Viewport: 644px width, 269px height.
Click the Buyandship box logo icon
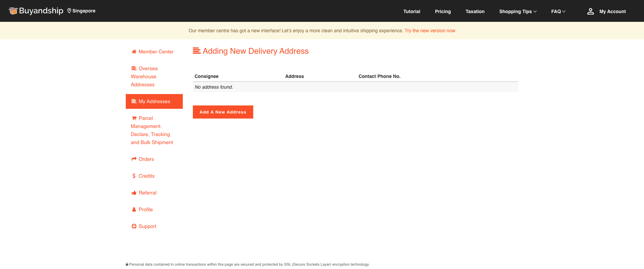tap(13, 11)
